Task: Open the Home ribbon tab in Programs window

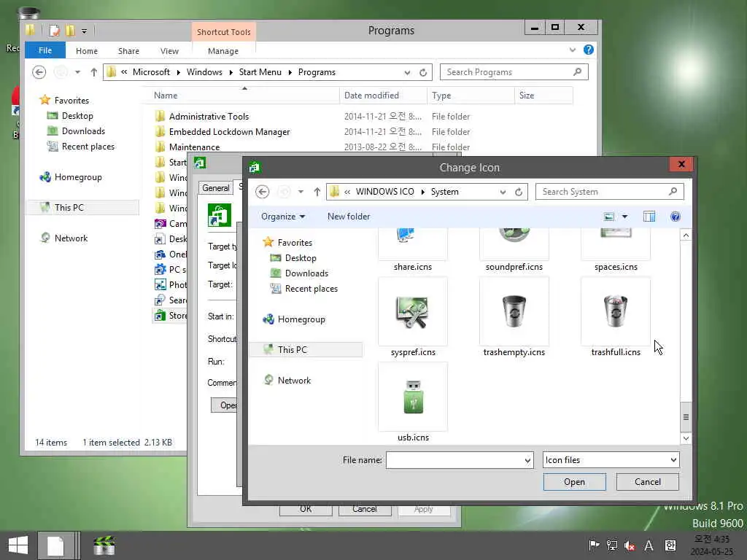Action: [87, 51]
